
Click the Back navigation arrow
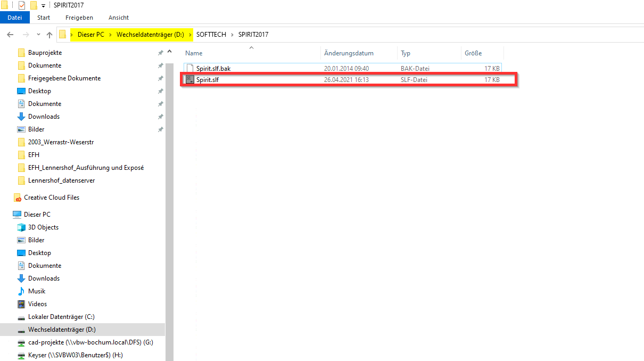[x=10, y=35]
